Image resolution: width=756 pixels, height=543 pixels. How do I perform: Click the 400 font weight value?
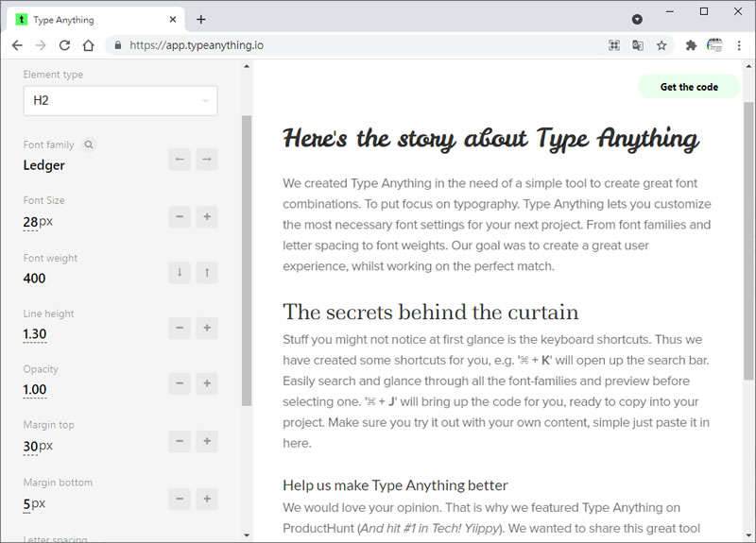click(34, 278)
